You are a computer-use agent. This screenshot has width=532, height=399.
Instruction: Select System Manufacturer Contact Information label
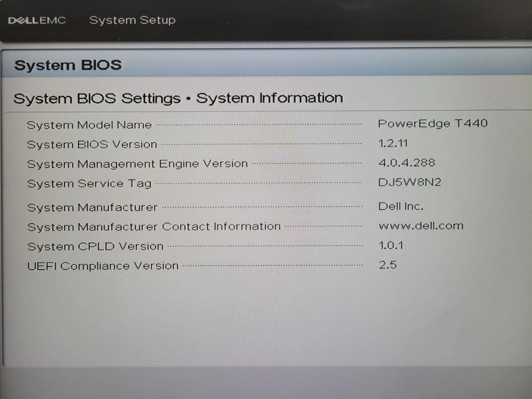(154, 227)
